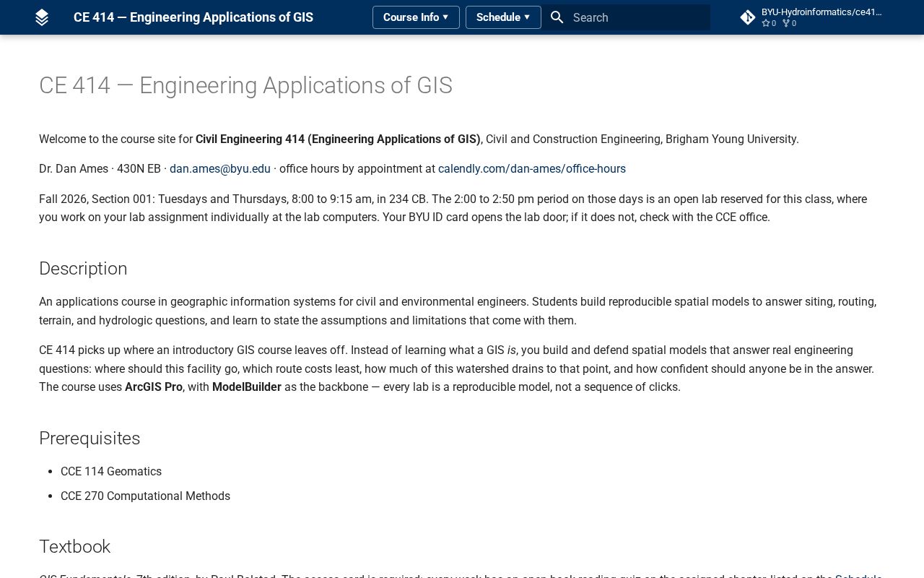Viewport: 924px width, 578px height.
Task: Open the Course Info dropdown menu
Action: click(x=416, y=17)
